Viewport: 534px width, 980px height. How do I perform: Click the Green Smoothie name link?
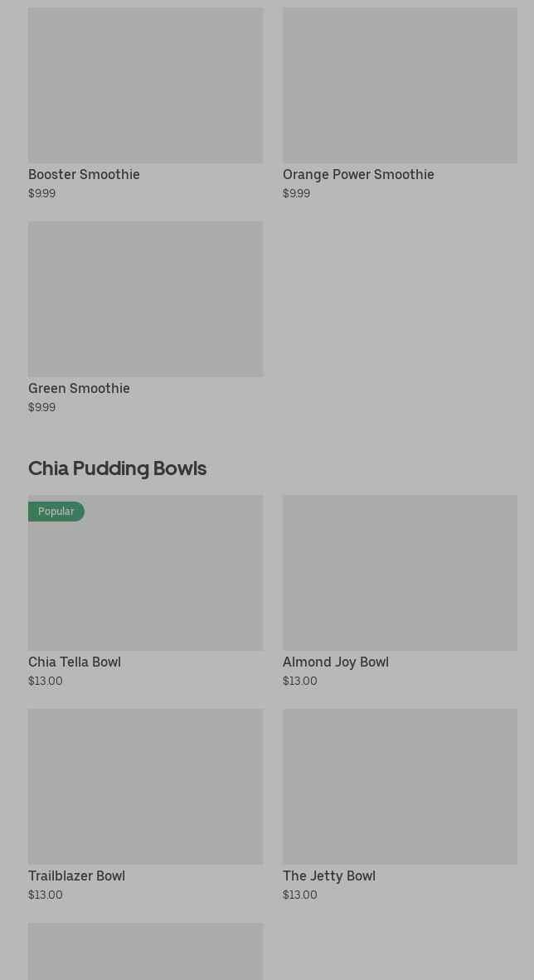tap(79, 389)
